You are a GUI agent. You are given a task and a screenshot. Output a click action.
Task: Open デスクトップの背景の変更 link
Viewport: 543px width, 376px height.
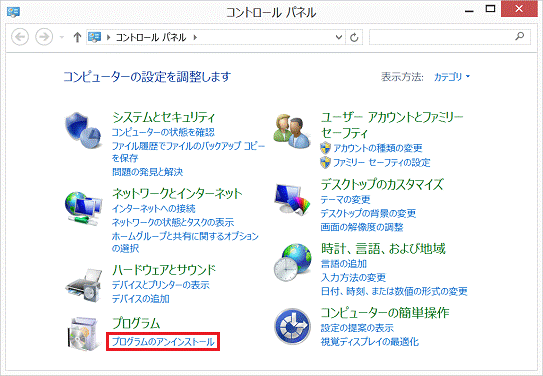tap(368, 213)
